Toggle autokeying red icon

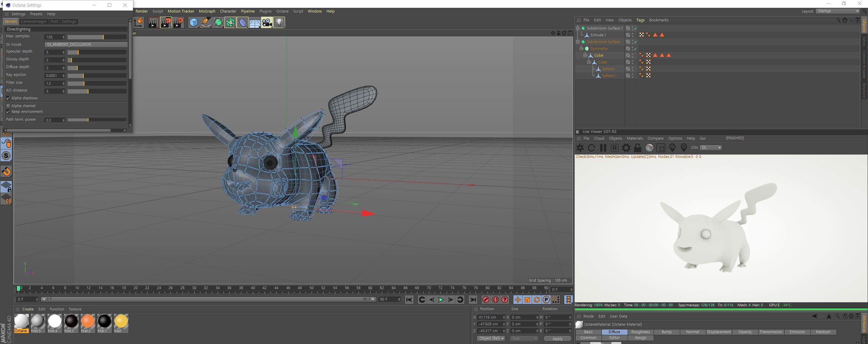click(x=495, y=300)
